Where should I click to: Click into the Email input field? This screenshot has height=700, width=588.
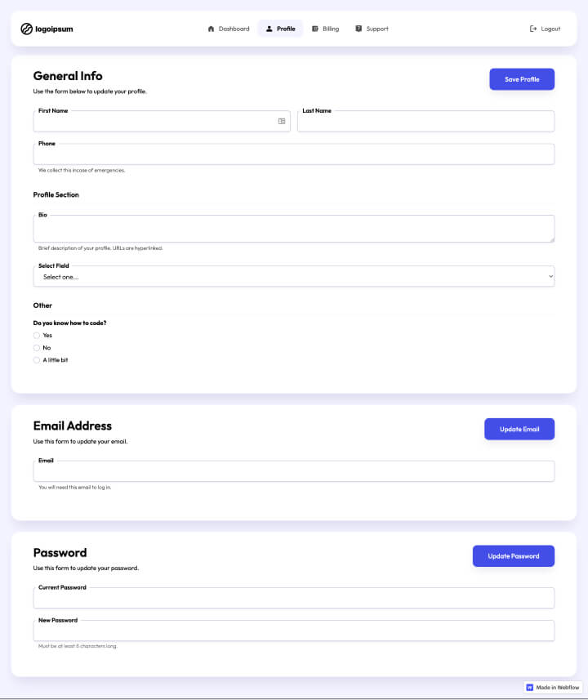pos(294,470)
